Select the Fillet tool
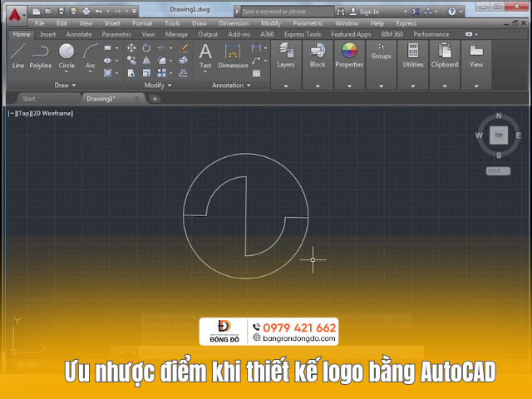532x399 pixels. click(x=161, y=61)
